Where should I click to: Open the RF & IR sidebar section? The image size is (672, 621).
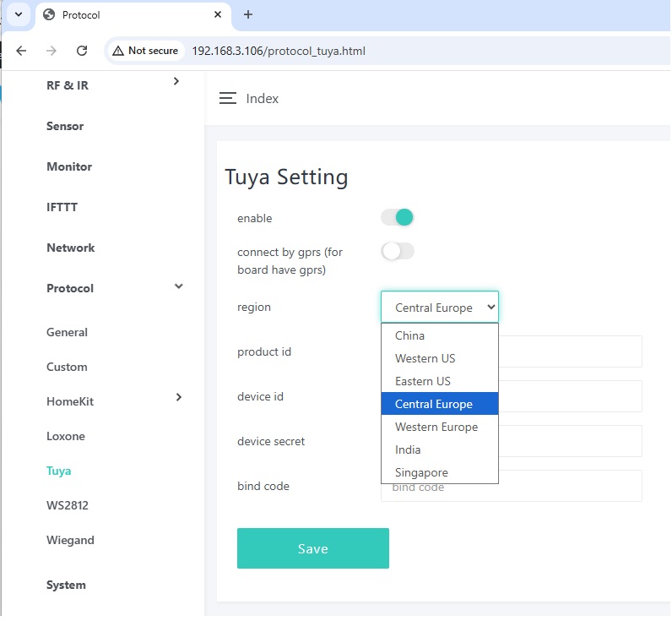tap(68, 85)
